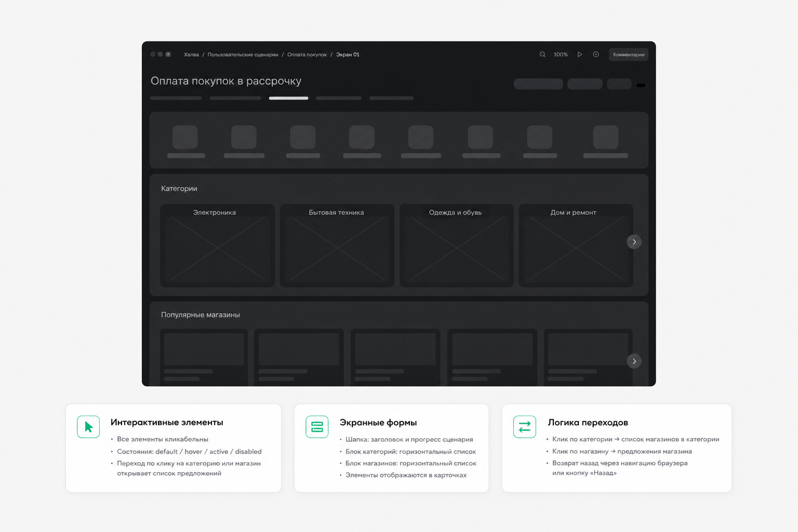
Task: Click the green cursor icon for Интерактивные элементы
Action: [88, 427]
